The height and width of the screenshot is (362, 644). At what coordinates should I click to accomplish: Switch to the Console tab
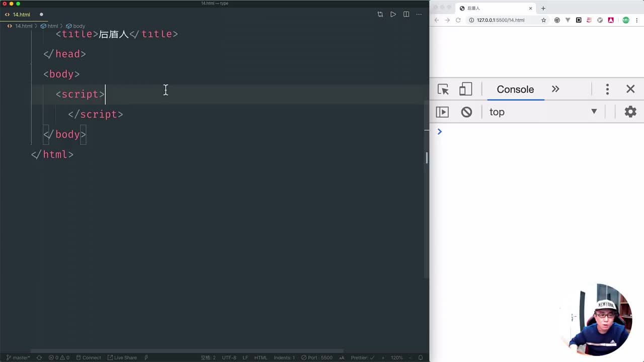point(515,89)
